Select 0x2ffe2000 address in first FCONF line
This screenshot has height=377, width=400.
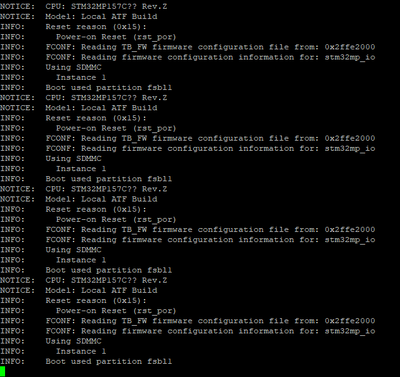[x=350, y=47]
